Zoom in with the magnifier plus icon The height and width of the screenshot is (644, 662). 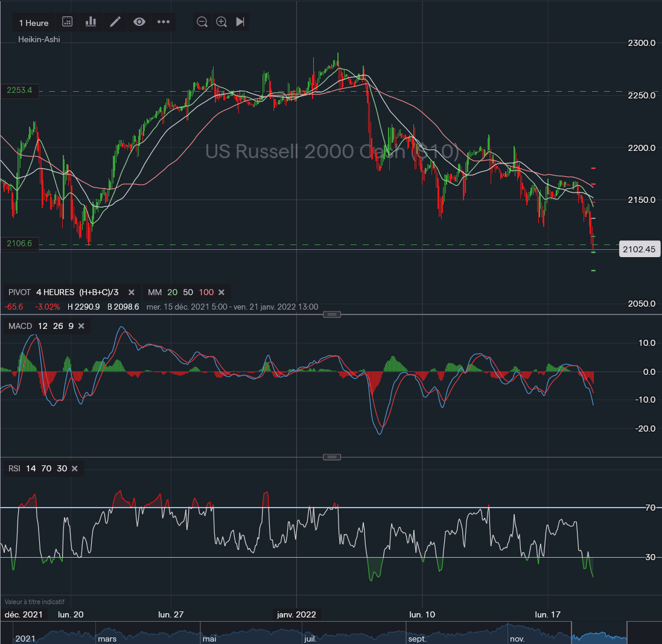[221, 22]
